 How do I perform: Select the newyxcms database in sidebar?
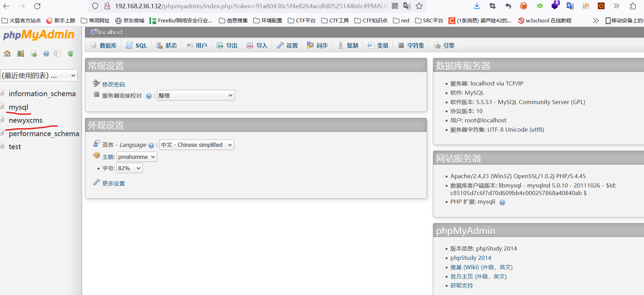(26, 120)
